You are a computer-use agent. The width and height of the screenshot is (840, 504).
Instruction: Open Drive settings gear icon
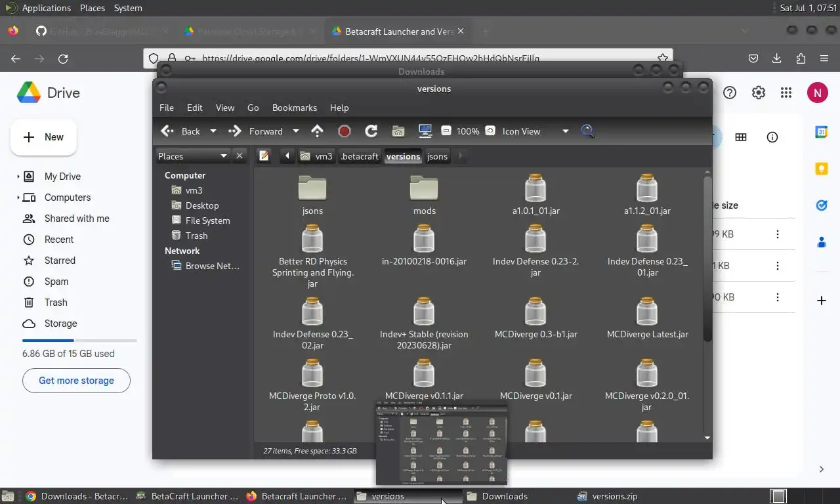pyautogui.click(x=759, y=93)
